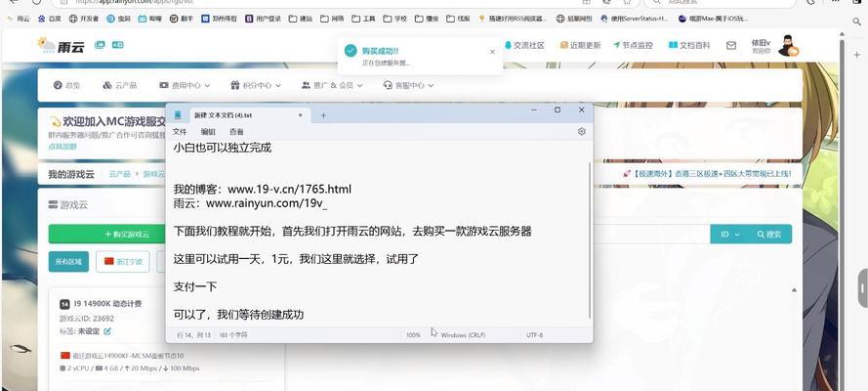Click Windows (CRLF) in Notepad status bar

click(463, 335)
